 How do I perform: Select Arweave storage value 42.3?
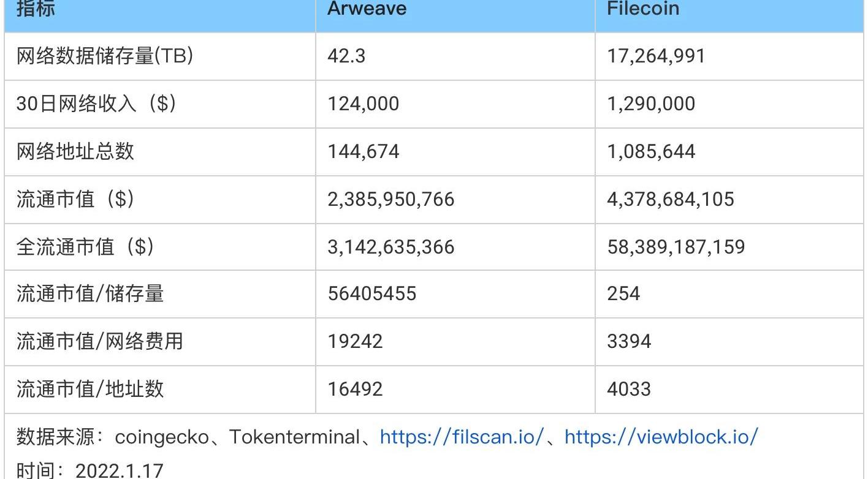pyautogui.click(x=346, y=56)
